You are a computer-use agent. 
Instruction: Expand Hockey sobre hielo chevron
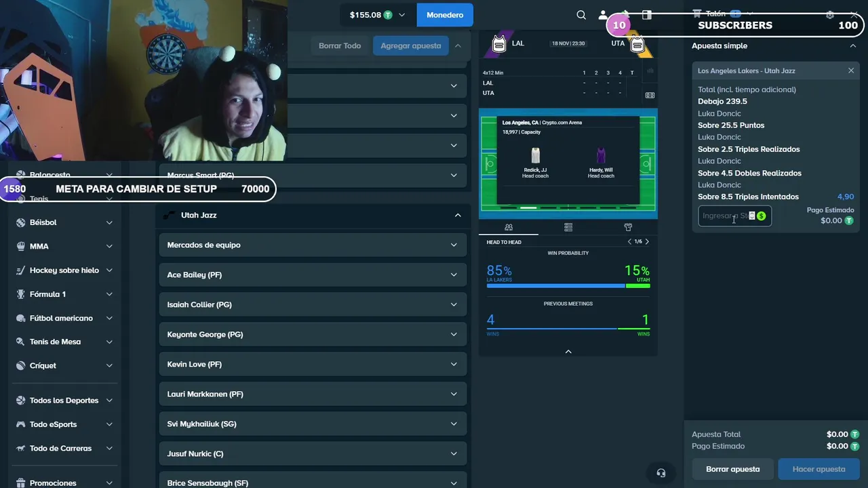point(109,270)
